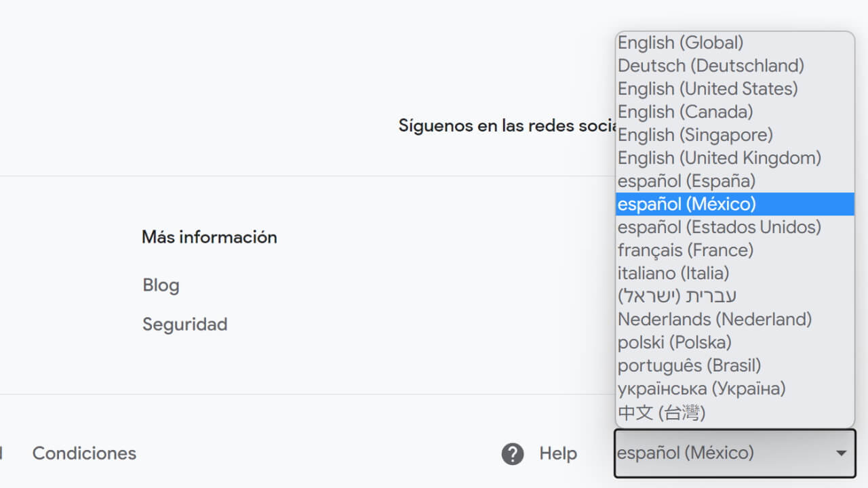Screen dimensions: 868x488
Task: Pick italiano (Italia) language option
Action: [x=673, y=273]
